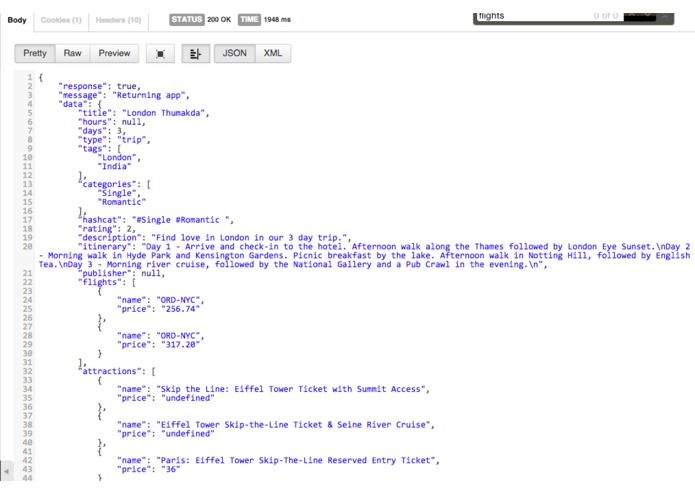This screenshot has width=695, height=494.
Task: Click the "Skip the Line: Eiffel Tower" name
Action: tap(291, 389)
